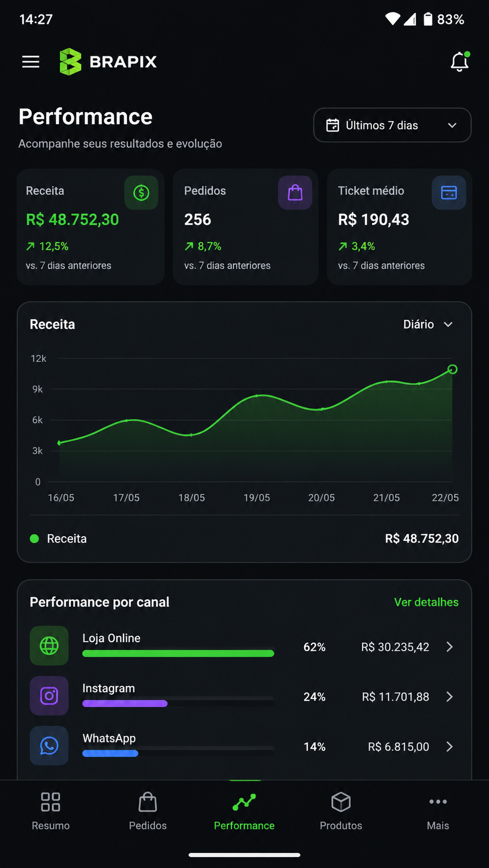
Task: Tap Instagram progress bar
Action: pyautogui.click(x=178, y=703)
